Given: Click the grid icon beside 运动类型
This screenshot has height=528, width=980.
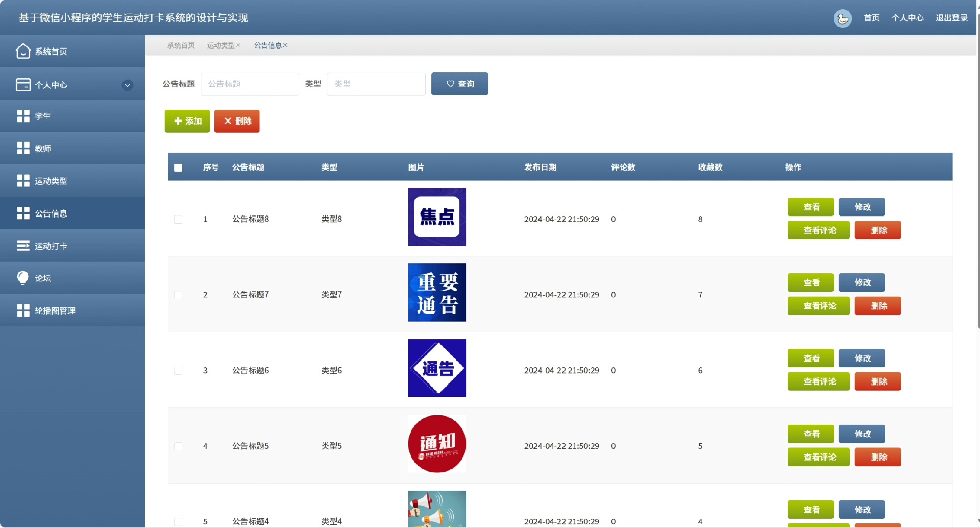Looking at the screenshot, I should coord(23,181).
